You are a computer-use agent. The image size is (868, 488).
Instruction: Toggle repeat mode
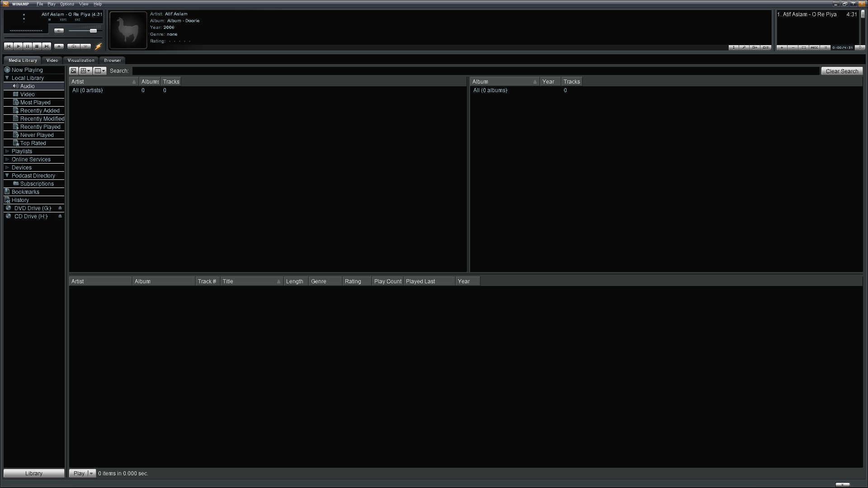pos(86,46)
